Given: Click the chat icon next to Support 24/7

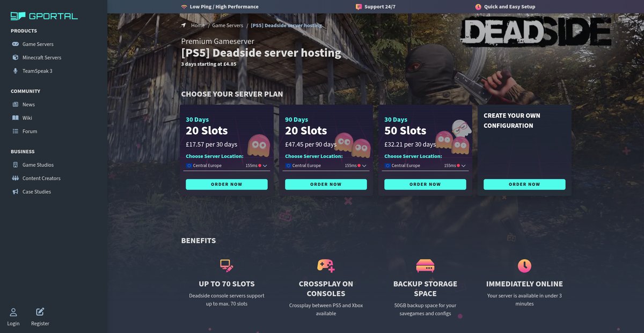Looking at the screenshot, I should 358,7.
